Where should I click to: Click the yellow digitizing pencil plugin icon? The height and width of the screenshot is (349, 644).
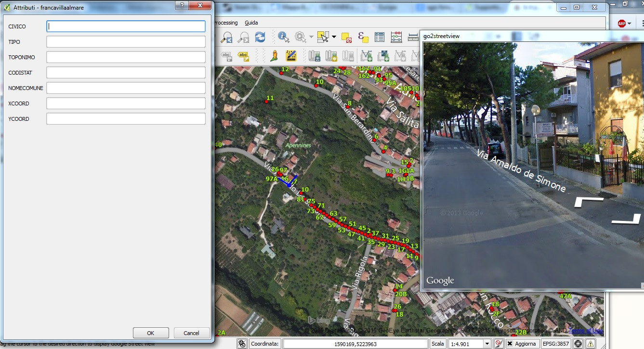pyautogui.click(x=291, y=56)
